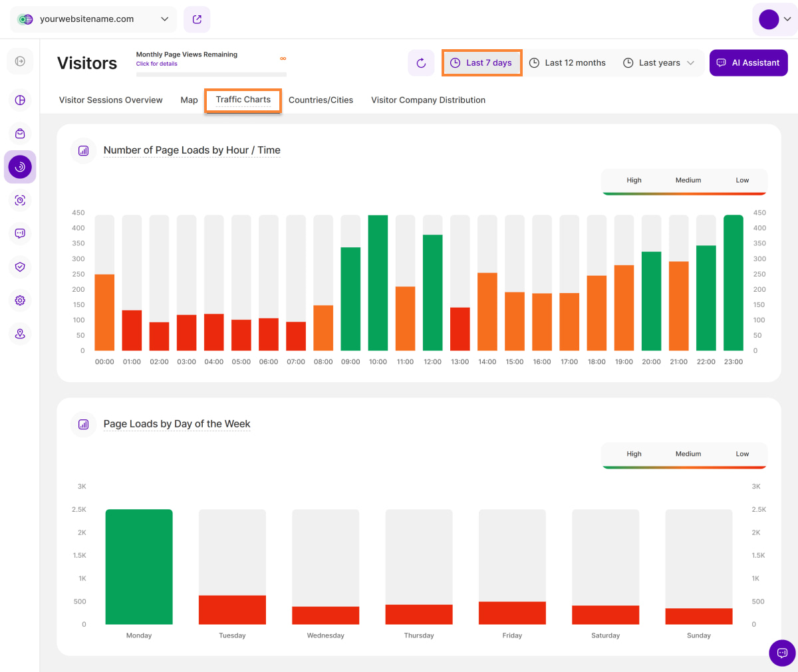Click the 'Click for details' link
Image resolution: width=798 pixels, height=672 pixels.
157,64
